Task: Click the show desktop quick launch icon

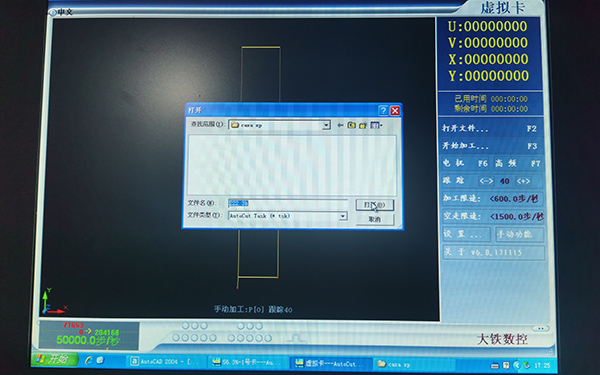Action: pos(100,360)
